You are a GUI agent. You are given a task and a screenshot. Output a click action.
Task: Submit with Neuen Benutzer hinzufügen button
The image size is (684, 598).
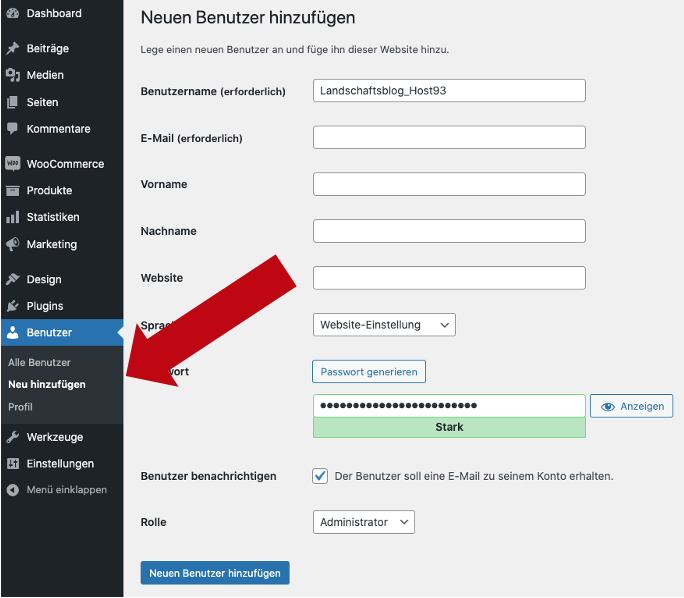point(215,573)
